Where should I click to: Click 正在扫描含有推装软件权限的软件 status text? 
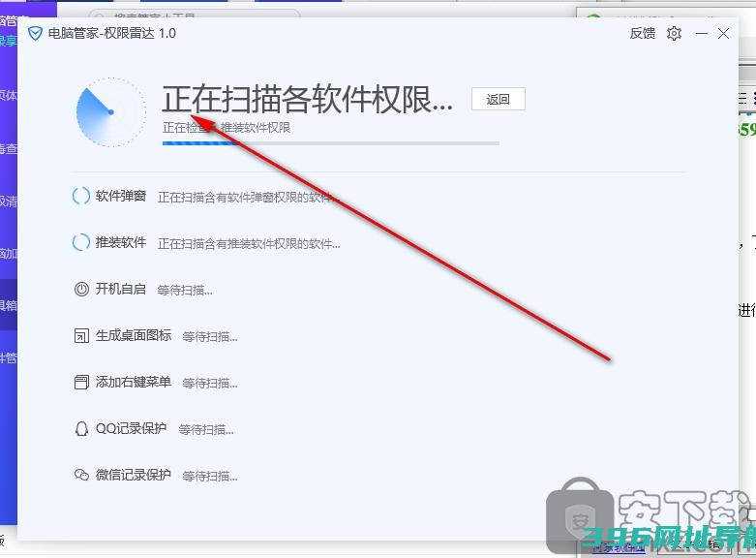coord(249,244)
